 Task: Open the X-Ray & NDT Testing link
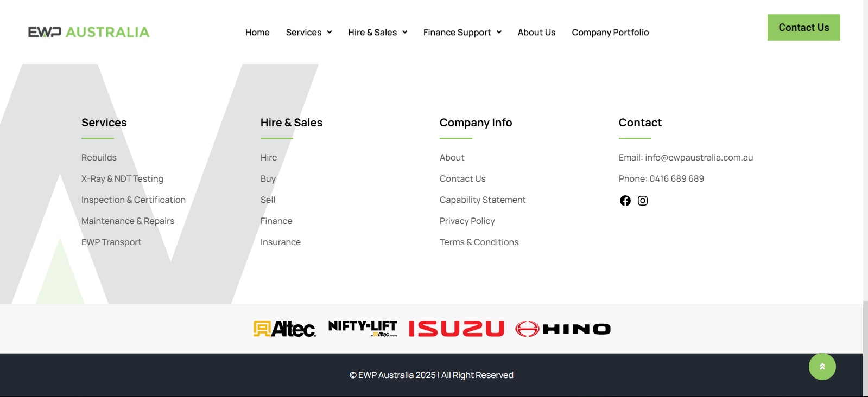point(122,178)
